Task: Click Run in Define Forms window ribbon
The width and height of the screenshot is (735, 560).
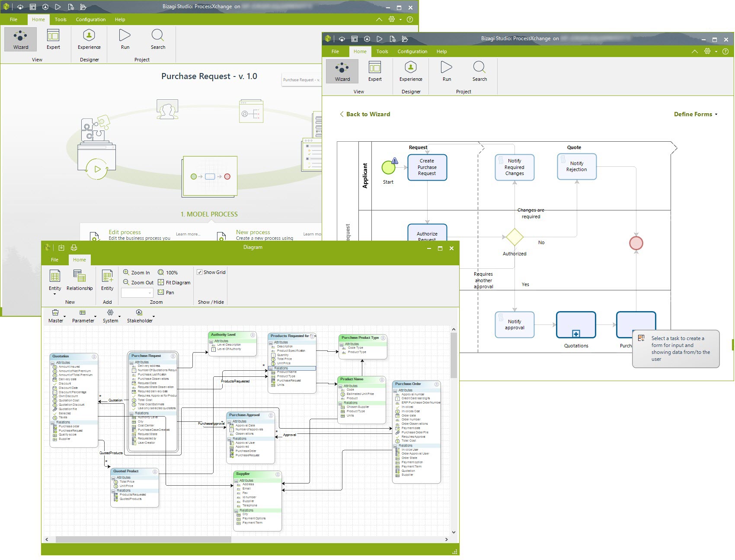Action: pyautogui.click(x=447, y=71)
